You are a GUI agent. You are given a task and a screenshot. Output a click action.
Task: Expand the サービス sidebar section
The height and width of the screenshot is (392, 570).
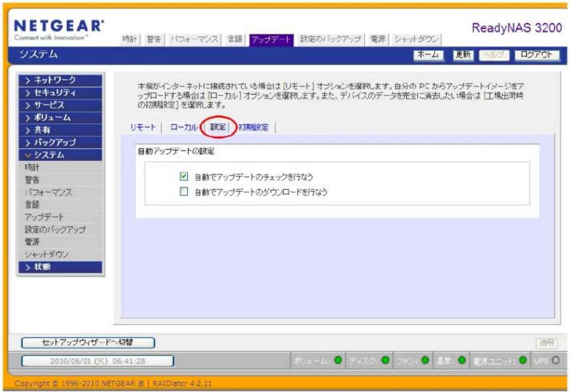pos(60,105)
